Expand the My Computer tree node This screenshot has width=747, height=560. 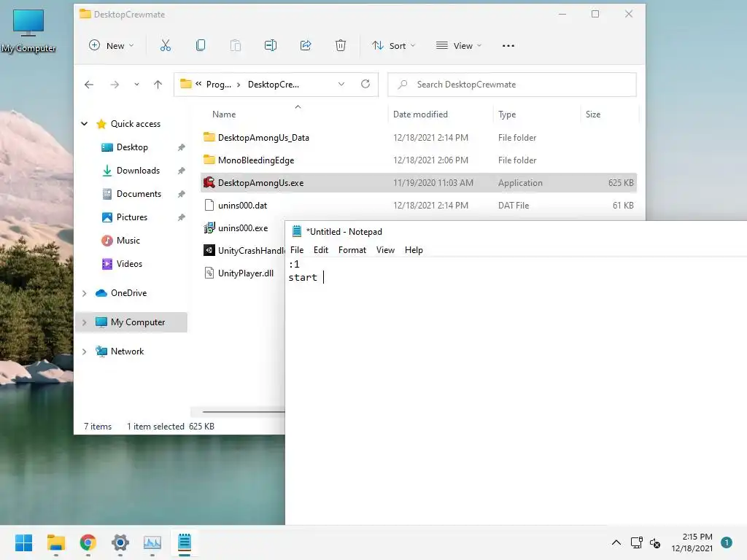[85, 322]
